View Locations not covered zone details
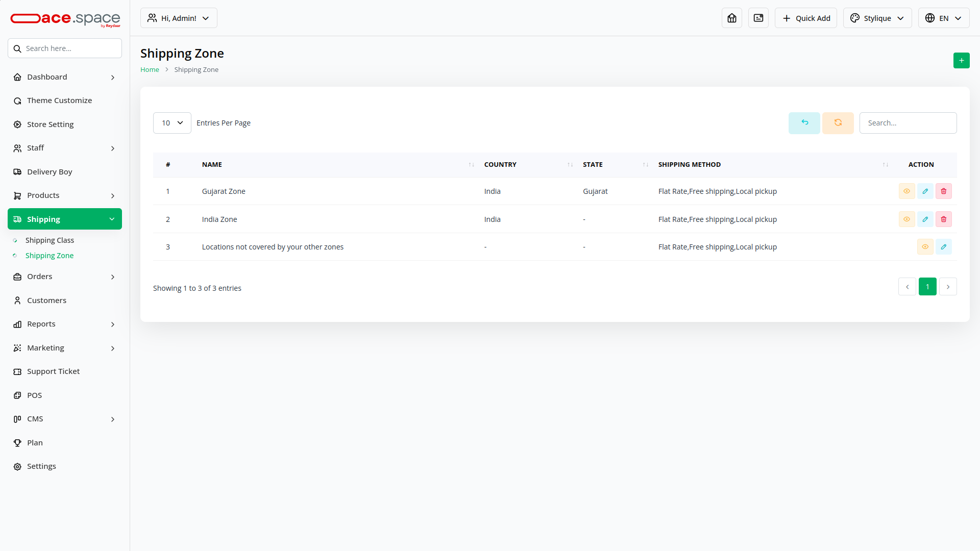The image size is (980, 551). (x=925, y=247)
